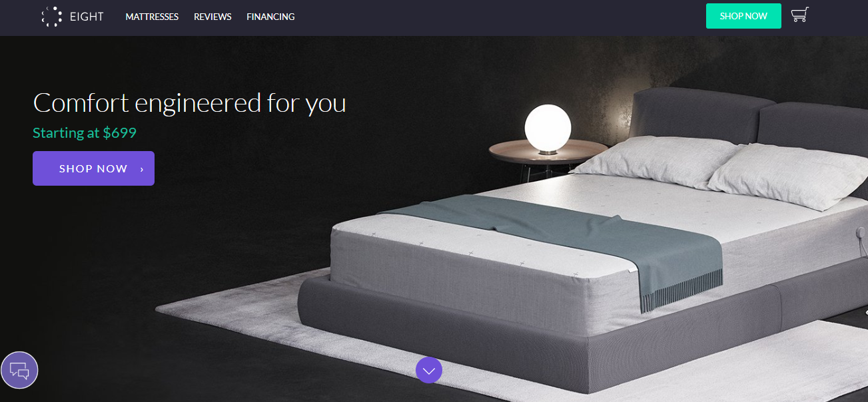Click the 'Comfort engineered for you' headline
Image resolution: width=868 pixels, height=402 pixels.
coord(189,103)
